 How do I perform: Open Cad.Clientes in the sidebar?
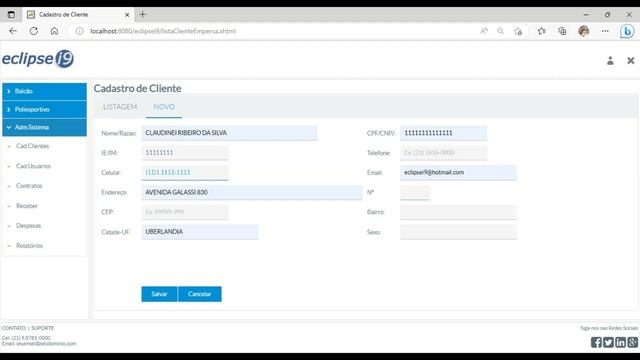point(32,146)
